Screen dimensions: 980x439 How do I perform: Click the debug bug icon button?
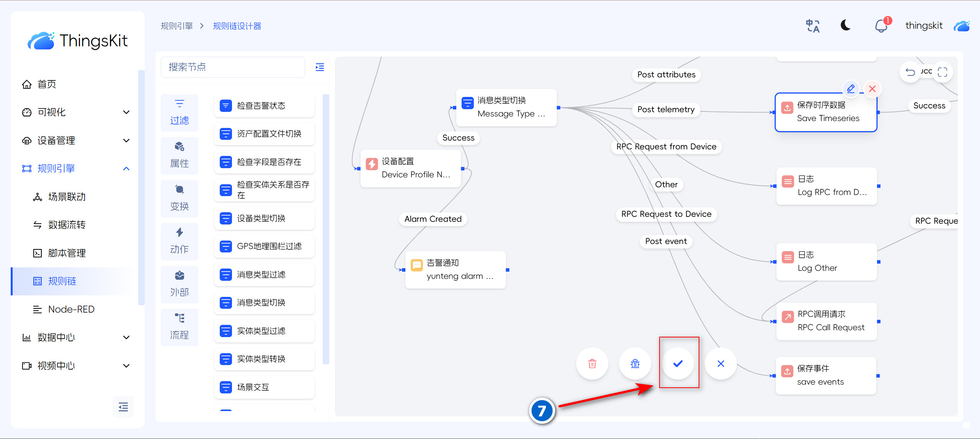(635, 364)
